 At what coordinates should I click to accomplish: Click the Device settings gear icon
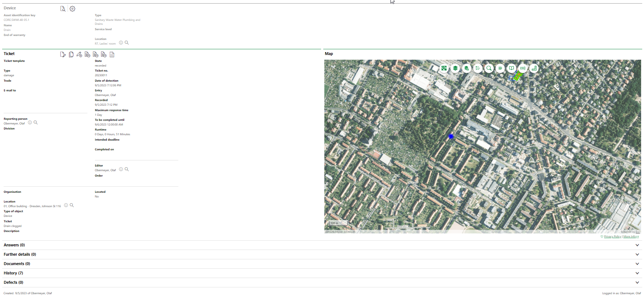(72, 9)
